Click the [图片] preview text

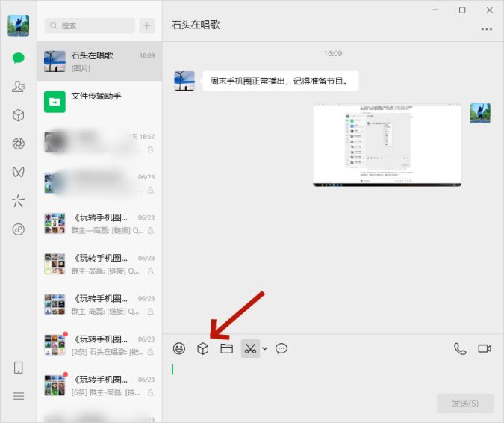coord(81,68)
